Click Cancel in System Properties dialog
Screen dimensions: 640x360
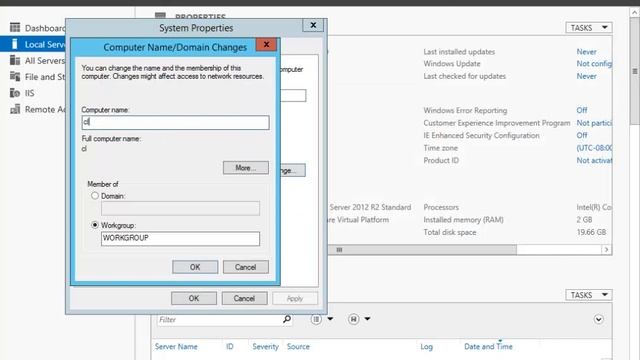point(244,298)
